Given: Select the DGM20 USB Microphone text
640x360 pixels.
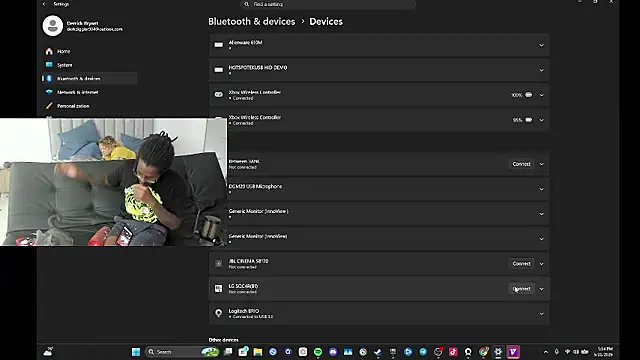Looking at the screenshot, I should 255,187.
